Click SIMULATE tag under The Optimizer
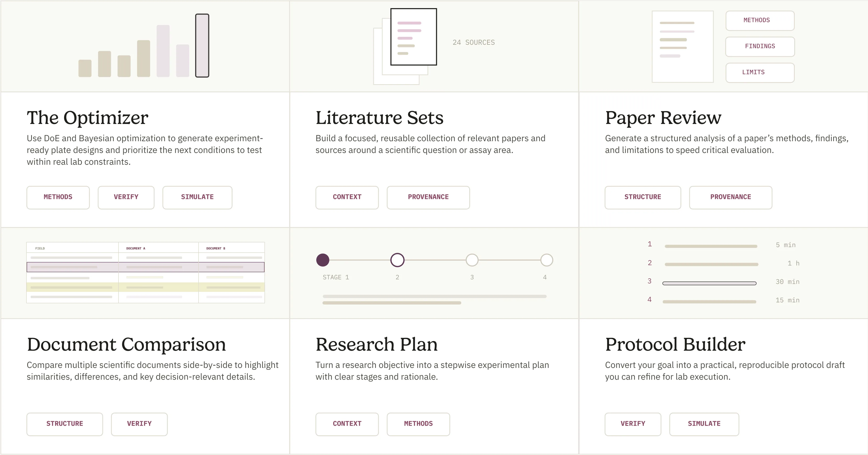The image size is (868, 455). click(197, 197)
